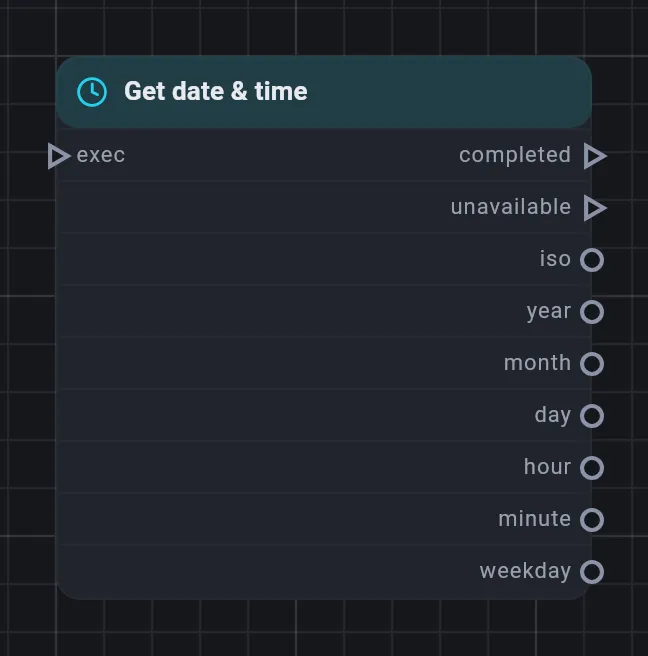Image resolution: width=648 pixels, height=656 pixels.
Task: Click the minute output circle port
Action: [x=592, y=520]
